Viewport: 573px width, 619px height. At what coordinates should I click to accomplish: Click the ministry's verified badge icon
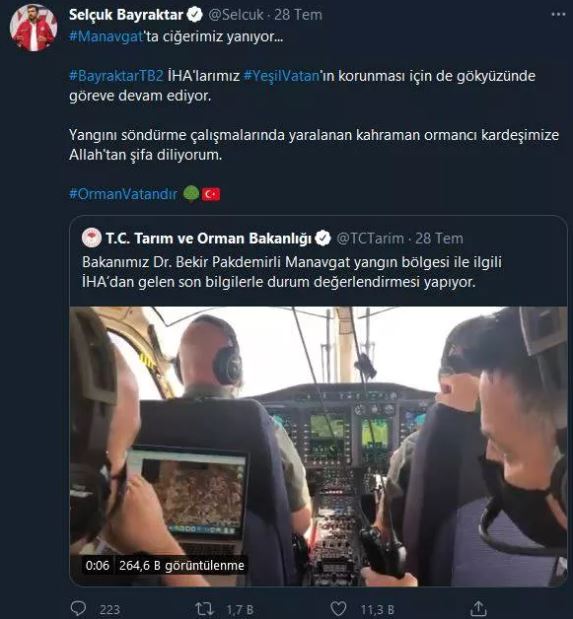(323, 238)
